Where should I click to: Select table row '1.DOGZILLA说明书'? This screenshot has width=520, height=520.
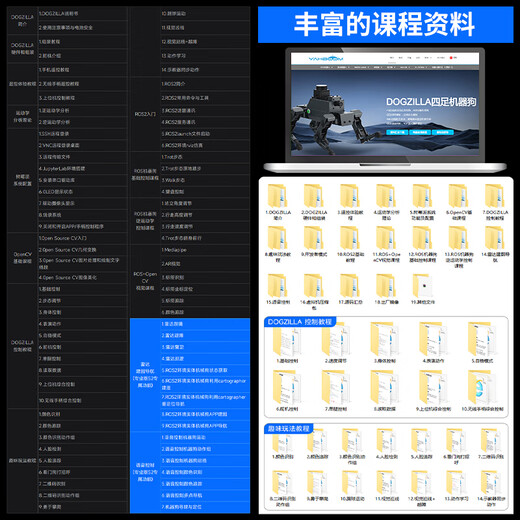pos(82,14)
